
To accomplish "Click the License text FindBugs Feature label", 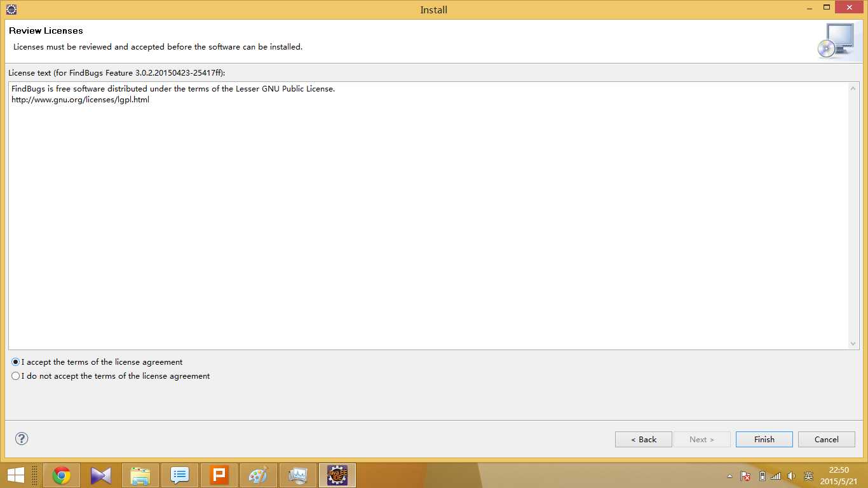I will point(117,73).
